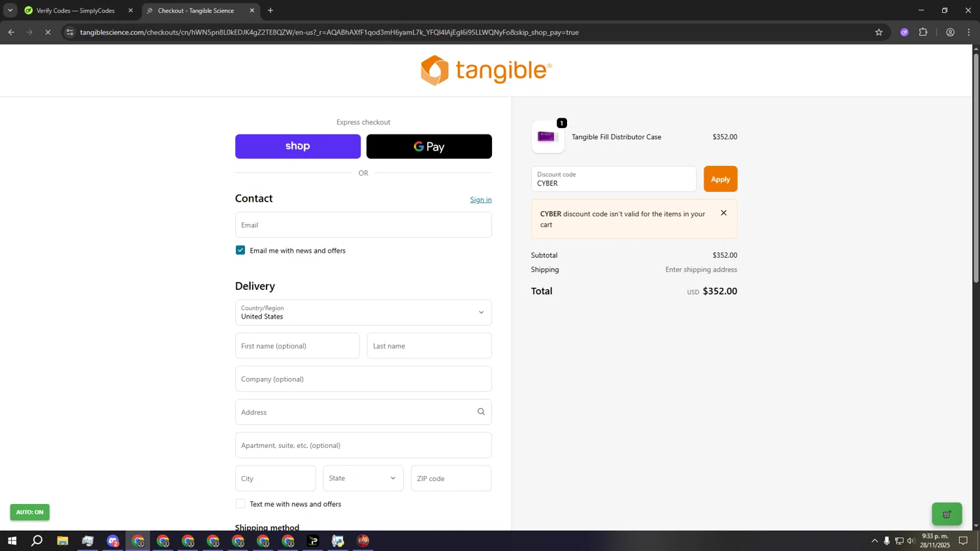The height and width of the screenshot is (551, 980).
Task: Select the Checkout - Tangible Science tab
Action: (x=196, y=10)
